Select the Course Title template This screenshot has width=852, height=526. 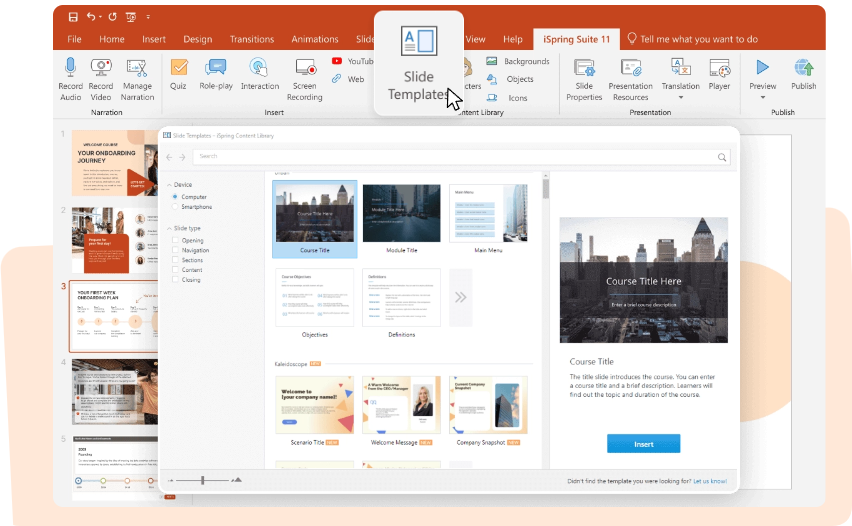[315, 219]
